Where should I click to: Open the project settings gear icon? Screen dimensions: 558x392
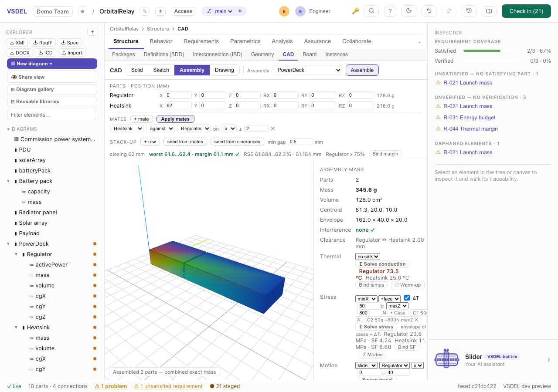pyautogui.click(x=82, y=11)
